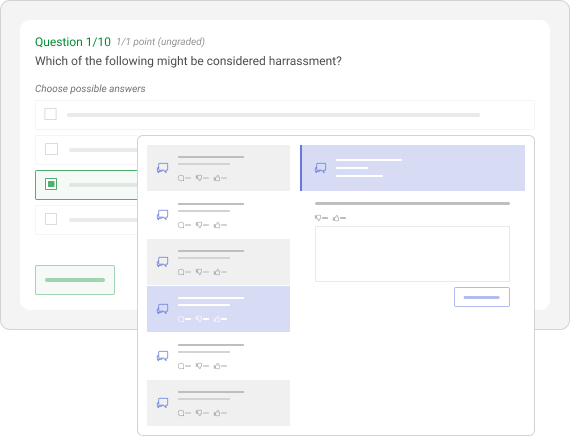Upvote the fifth thread in the list
This screenshot has width=570, height=436.
tap(217, 366)
